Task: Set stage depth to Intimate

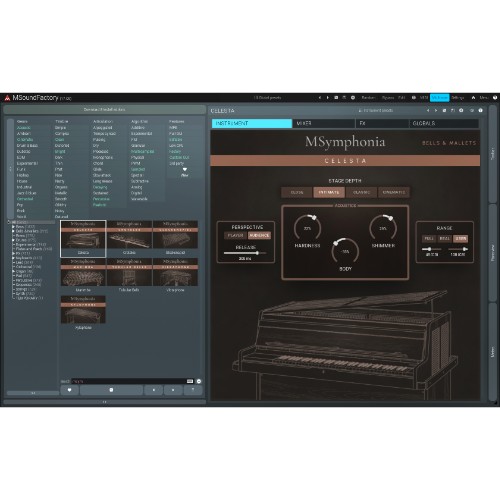Action: point(329,192)
